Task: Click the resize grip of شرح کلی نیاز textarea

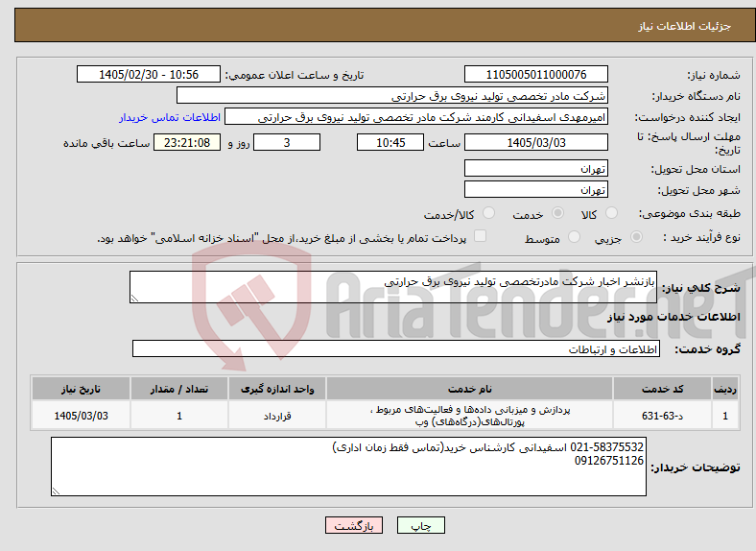Action: (x=134, y=299)
